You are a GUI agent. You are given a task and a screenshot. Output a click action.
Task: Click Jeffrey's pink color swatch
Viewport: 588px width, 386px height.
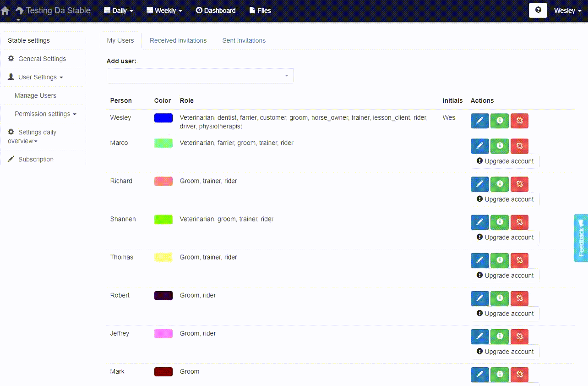coord(163,333)
